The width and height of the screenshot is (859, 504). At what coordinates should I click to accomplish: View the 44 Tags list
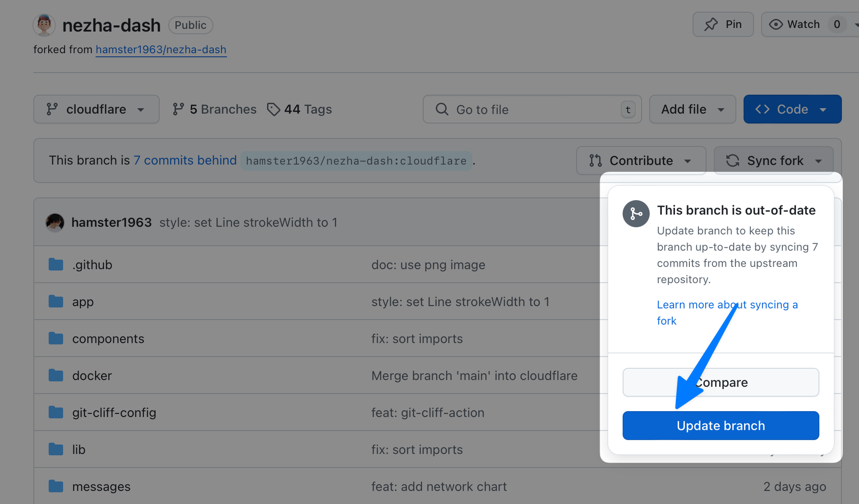click(299, 109)
